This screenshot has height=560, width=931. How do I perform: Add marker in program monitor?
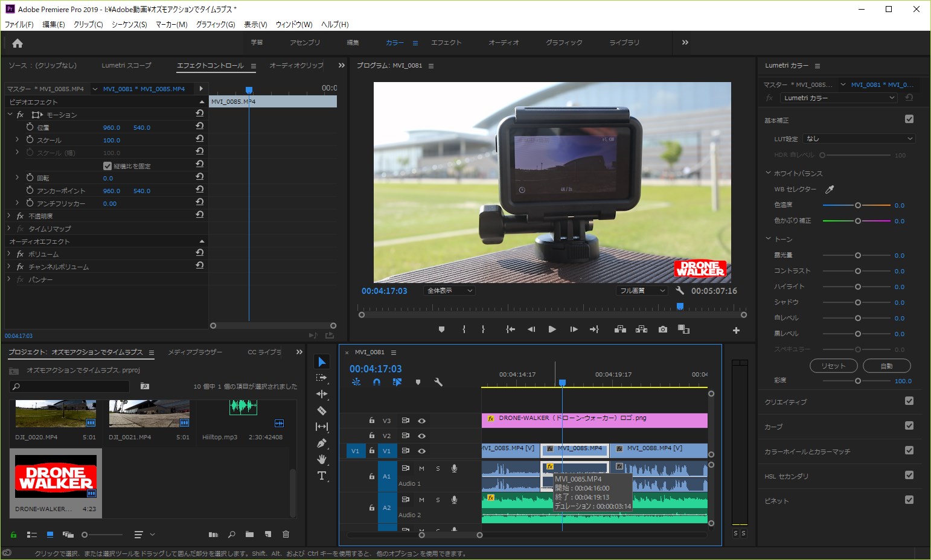click(x=441, y=329)
